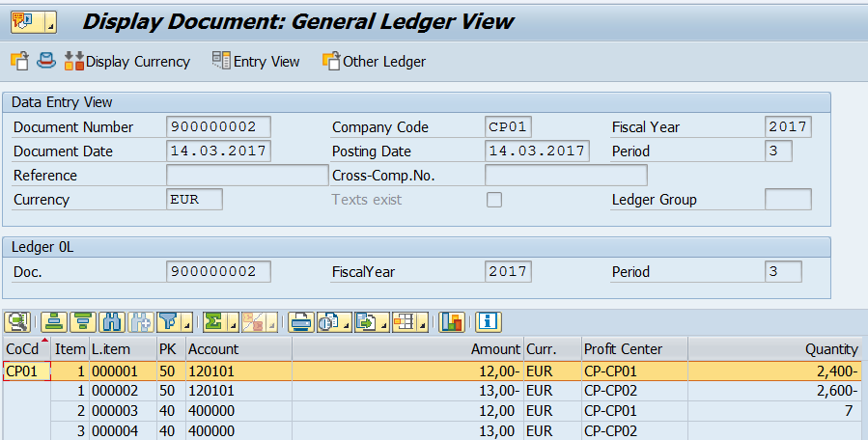Set filter with the funnel icon
Screen dimensions: 868x440
[168, 321]
